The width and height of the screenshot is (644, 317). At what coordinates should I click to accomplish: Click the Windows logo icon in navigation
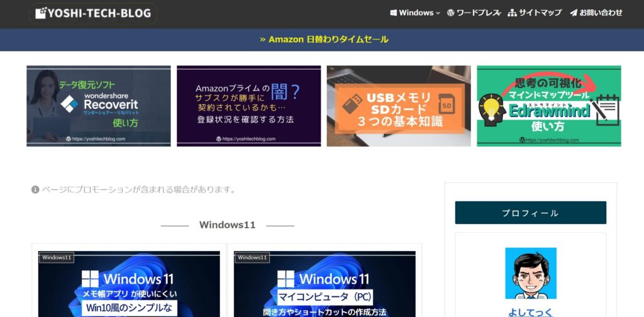click(x=394, y=13)
